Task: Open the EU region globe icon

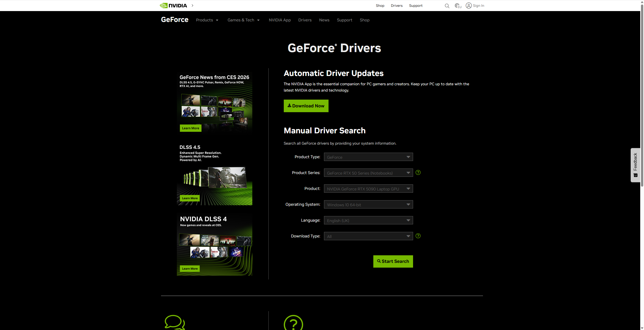Action: pyautogui.click(x=458, y=6)
